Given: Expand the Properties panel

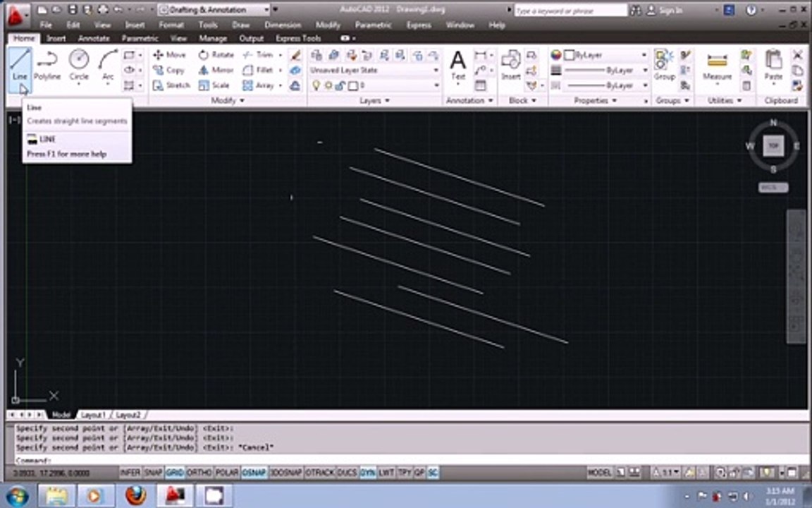Looking at the screenshot, I should click(x=595, y=101).
